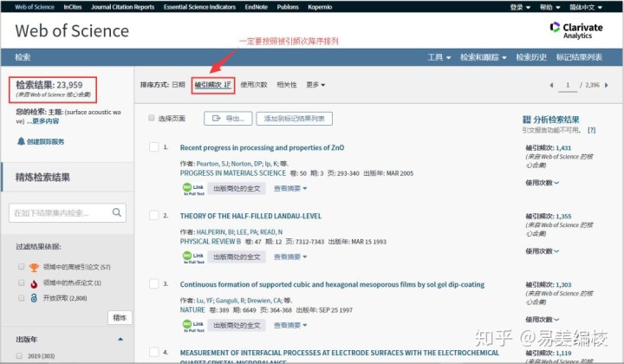Open the 帮助 dropdown
The width and height of the screenshot is (624, 364).
tap(549, 7)
